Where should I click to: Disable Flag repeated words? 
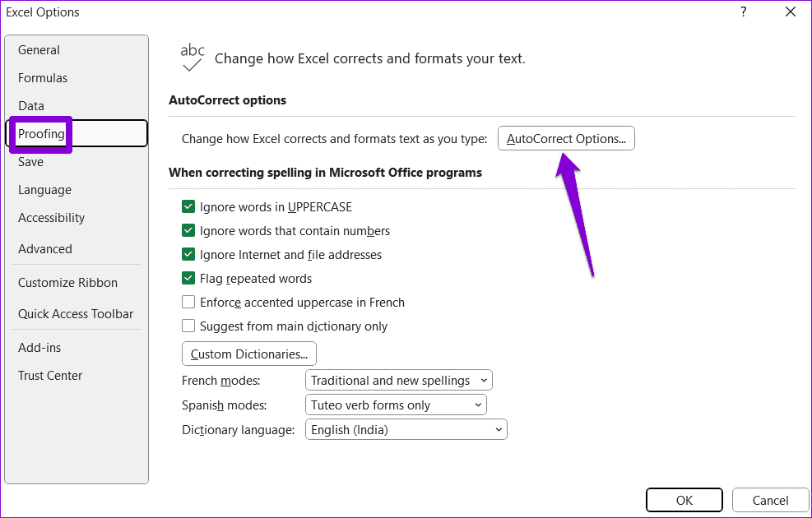[188, 278]
